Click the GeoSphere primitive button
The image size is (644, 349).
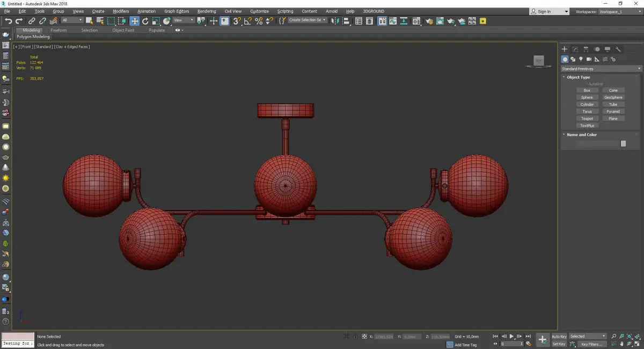pyautogui.click(x=613, y=98)
